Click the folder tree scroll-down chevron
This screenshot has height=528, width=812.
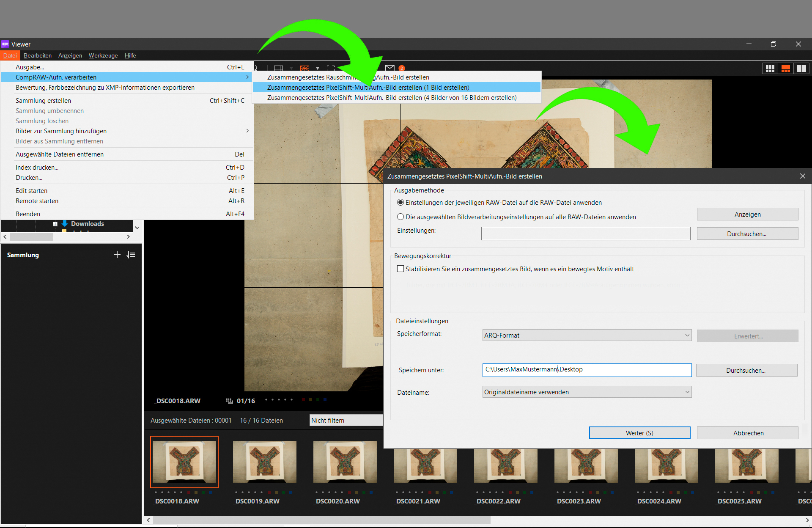click(x=137, y=227)
